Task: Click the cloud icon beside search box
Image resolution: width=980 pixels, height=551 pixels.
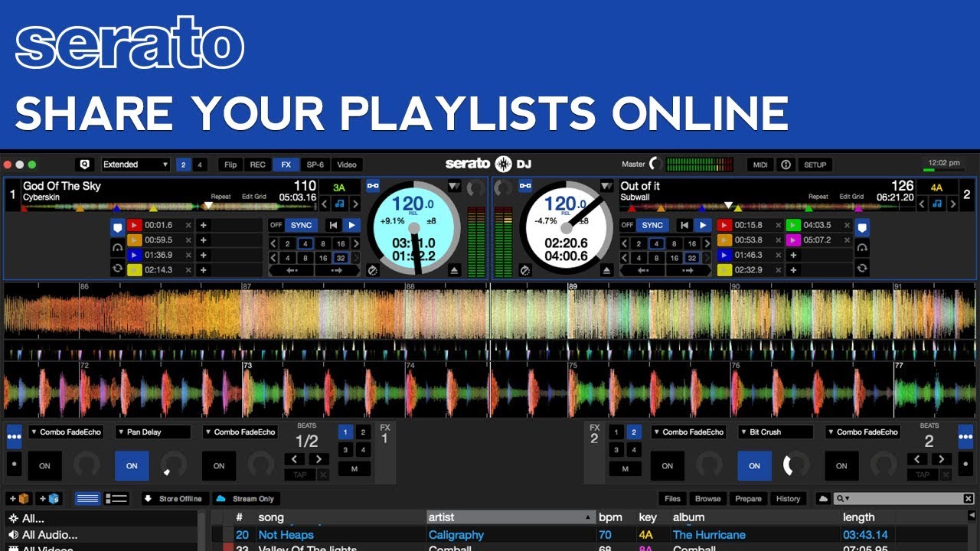Action: [x=824, y=499]
